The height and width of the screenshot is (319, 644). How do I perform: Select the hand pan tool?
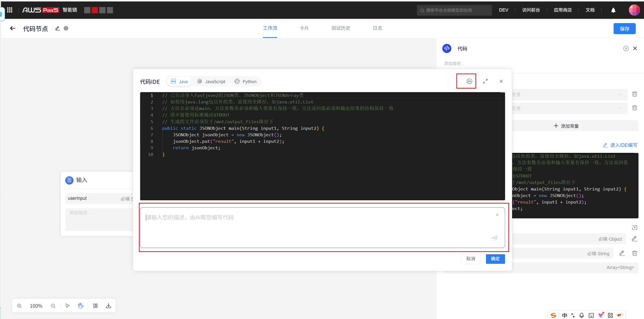coord(81,306)
